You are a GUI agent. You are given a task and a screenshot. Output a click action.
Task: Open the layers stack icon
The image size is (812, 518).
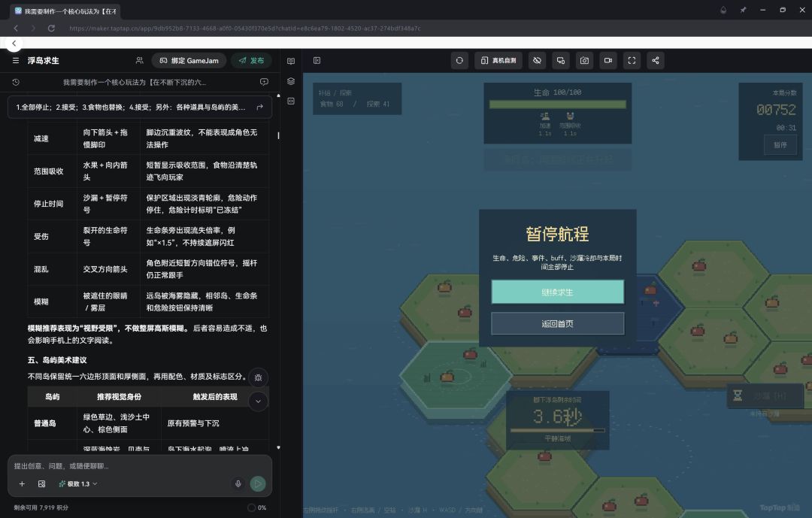(x=291, y=81)
